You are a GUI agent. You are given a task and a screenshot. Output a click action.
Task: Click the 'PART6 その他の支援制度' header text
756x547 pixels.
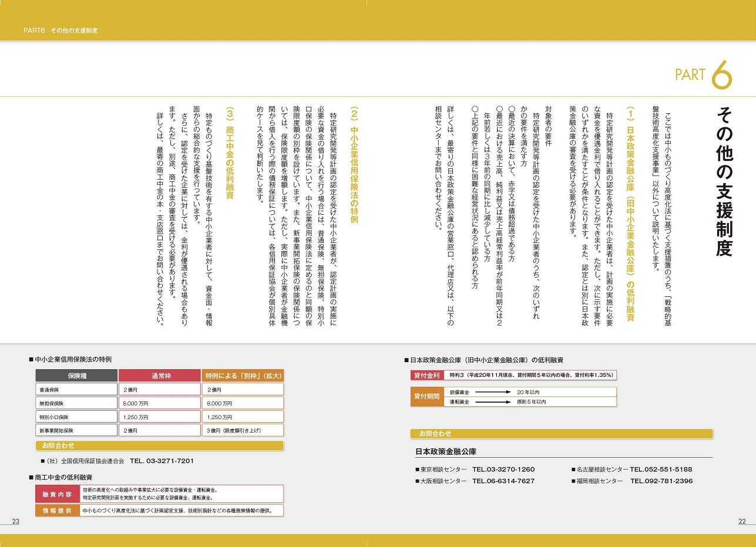[61, 31]
